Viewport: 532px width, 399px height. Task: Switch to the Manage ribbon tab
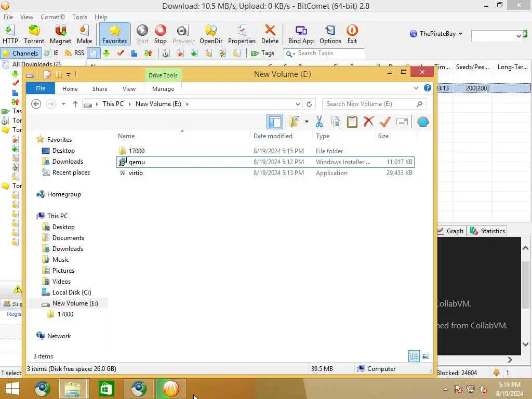163,89
